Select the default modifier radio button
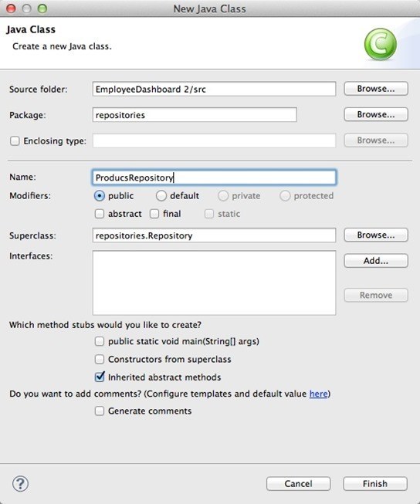 (161, 196)
